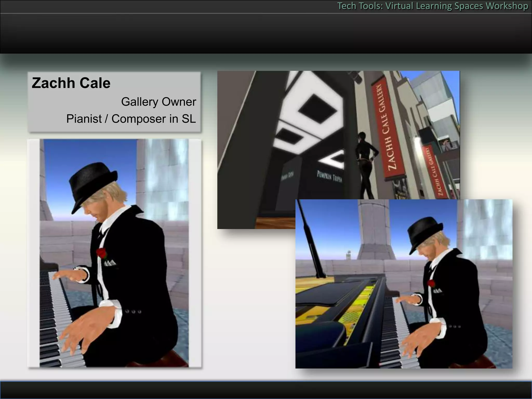Screen dimensions: 532x399
Task: Click the 'Pumpkin Tripsa' sign in gallery image
Action: point(329,176)
